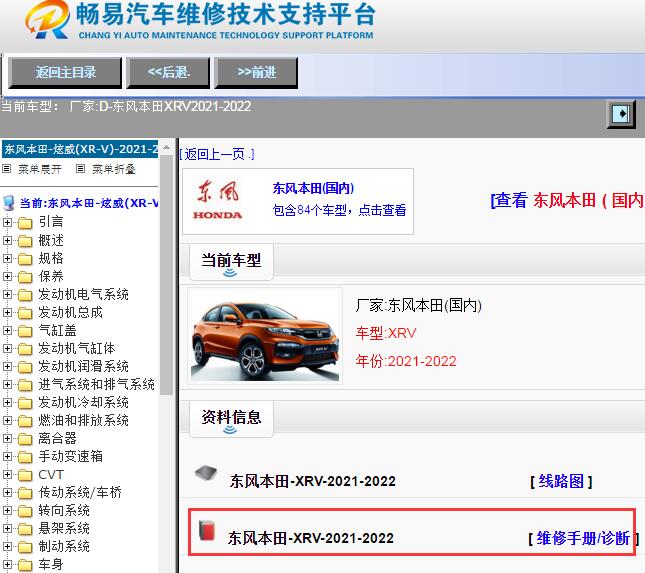Select the 转向系统 tree label
645x573 pixels.
(64, 510)
